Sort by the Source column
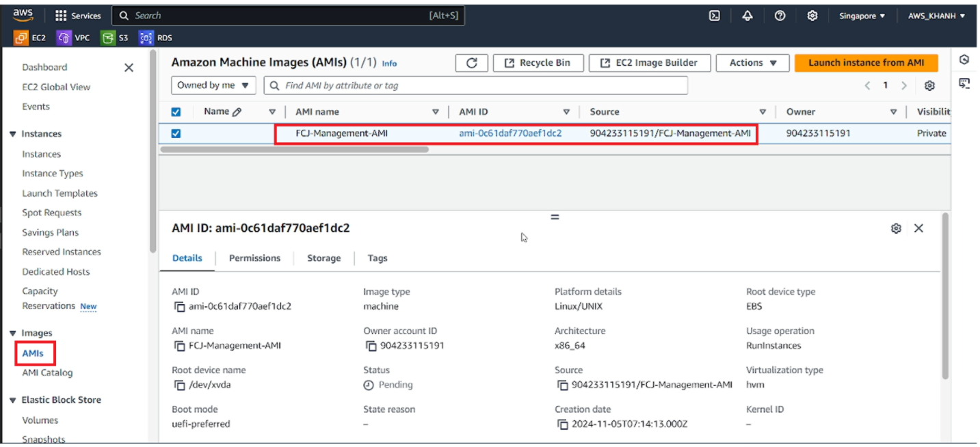Viewport: 980px width, 447px height. pos(763,112)
